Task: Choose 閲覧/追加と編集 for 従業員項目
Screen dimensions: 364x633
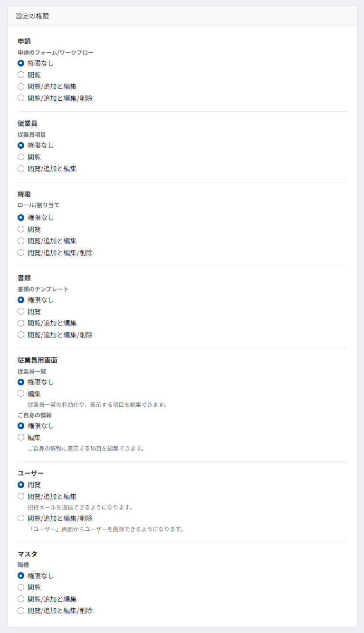Action: coord(21,169)
